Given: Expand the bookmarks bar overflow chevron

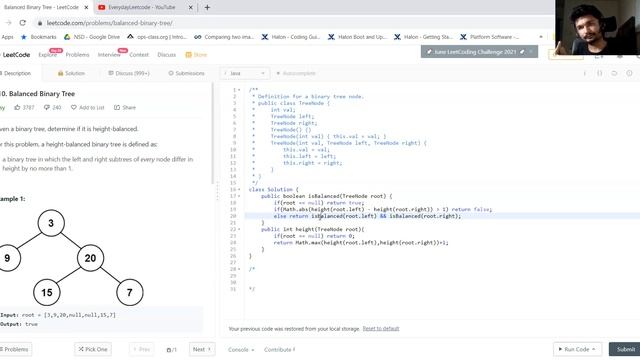Looking at the screenshot, I should point(541,37).
